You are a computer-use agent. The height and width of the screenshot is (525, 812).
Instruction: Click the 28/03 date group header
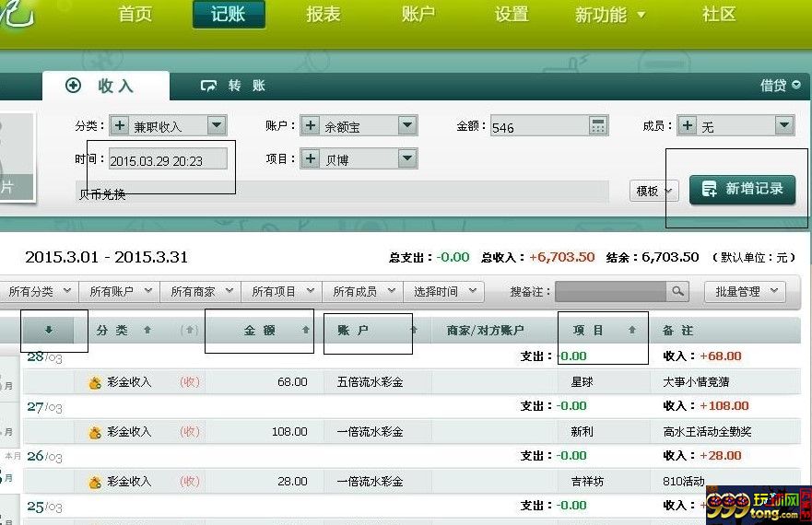pyautogui.click(x=44, y=357)
